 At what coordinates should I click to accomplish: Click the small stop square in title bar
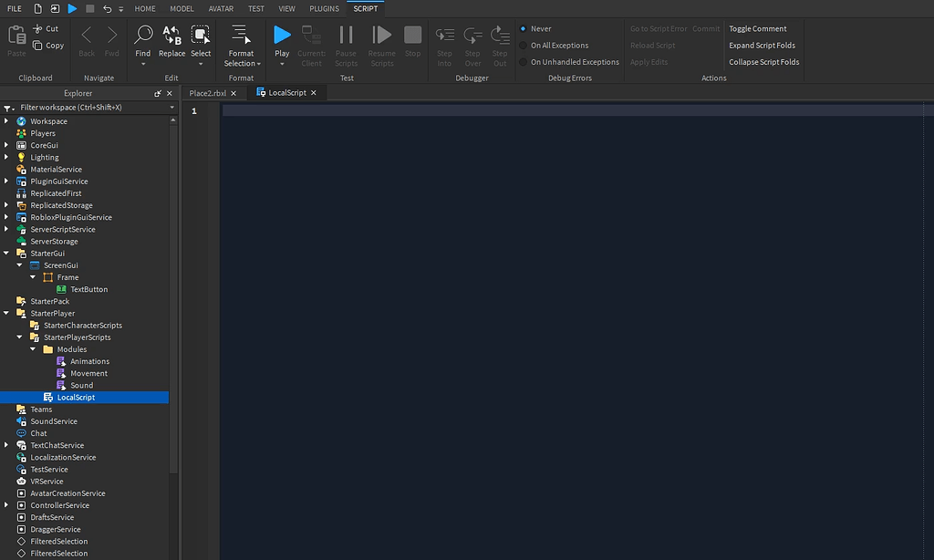click(x=90, y=8)
